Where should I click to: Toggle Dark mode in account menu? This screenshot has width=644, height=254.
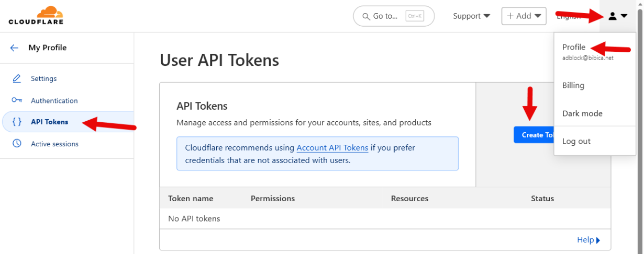(x=582, y=113)
